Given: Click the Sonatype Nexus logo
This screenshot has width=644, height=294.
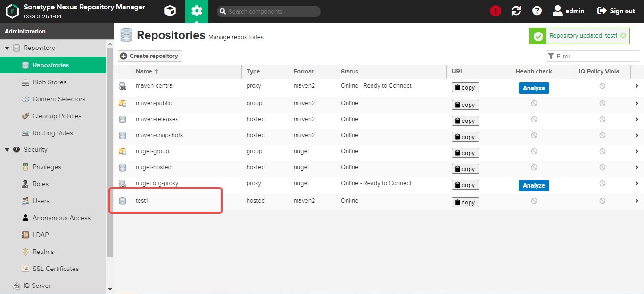Looking at the screenshot, I should pyautogui.click(x=12, y=11).
